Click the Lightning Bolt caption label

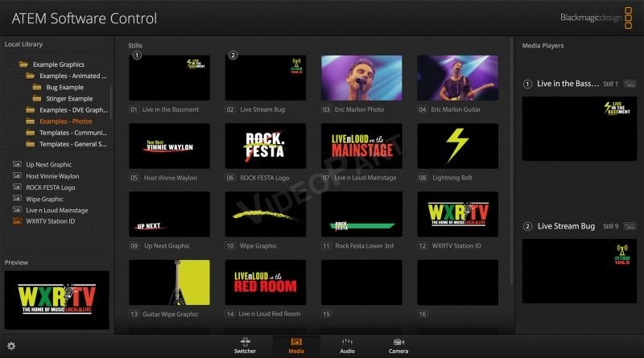tap(452, 178)
